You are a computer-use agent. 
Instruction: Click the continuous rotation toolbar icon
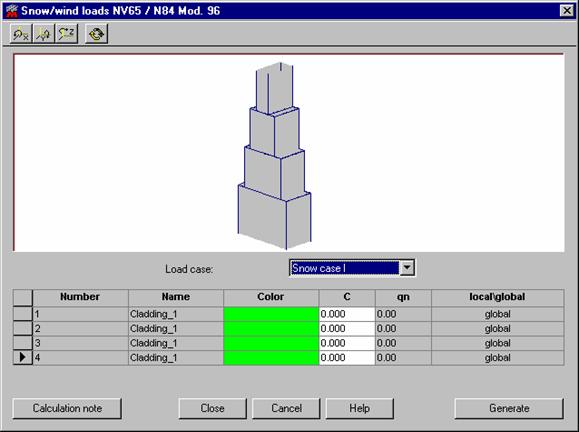coord(96,34)
